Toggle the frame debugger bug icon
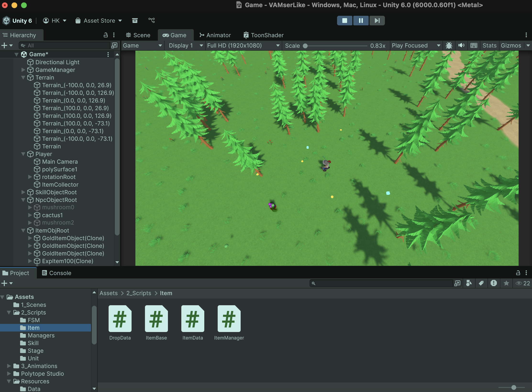 [x=449, y=45]
